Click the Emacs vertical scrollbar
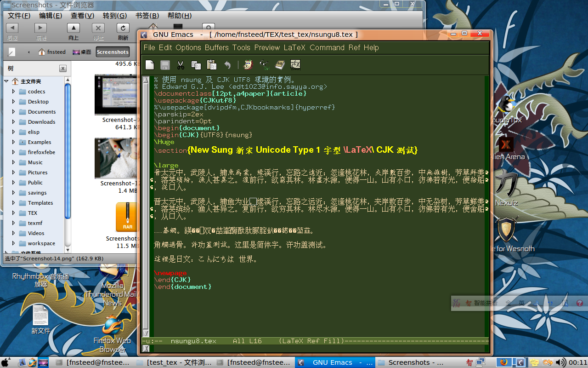 tap(146, 207)
